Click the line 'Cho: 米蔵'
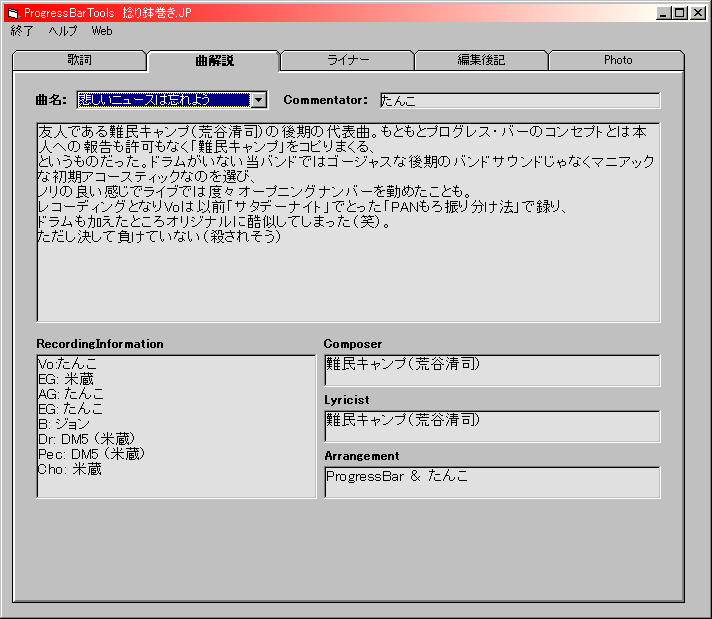 tap(70, 469)
